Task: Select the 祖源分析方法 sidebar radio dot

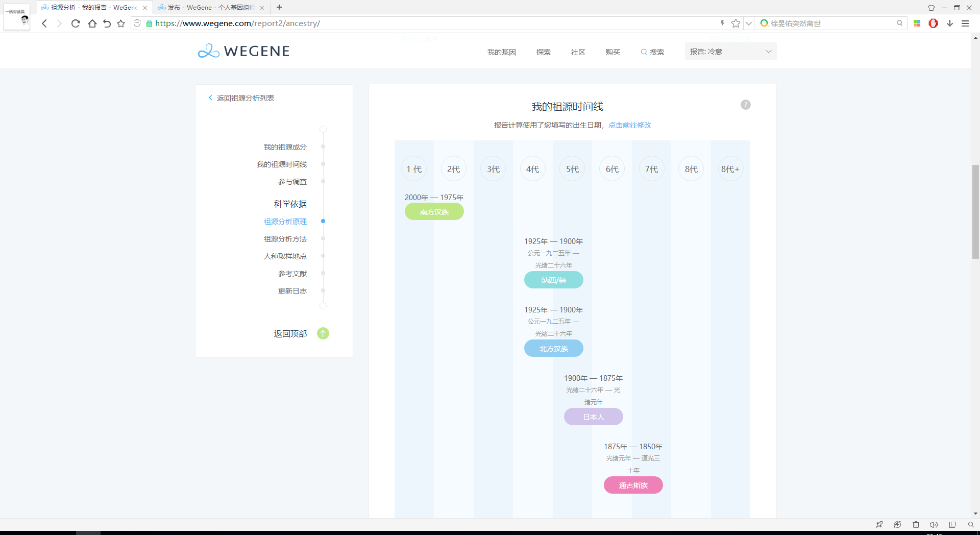Action: (x=323, y=239)
